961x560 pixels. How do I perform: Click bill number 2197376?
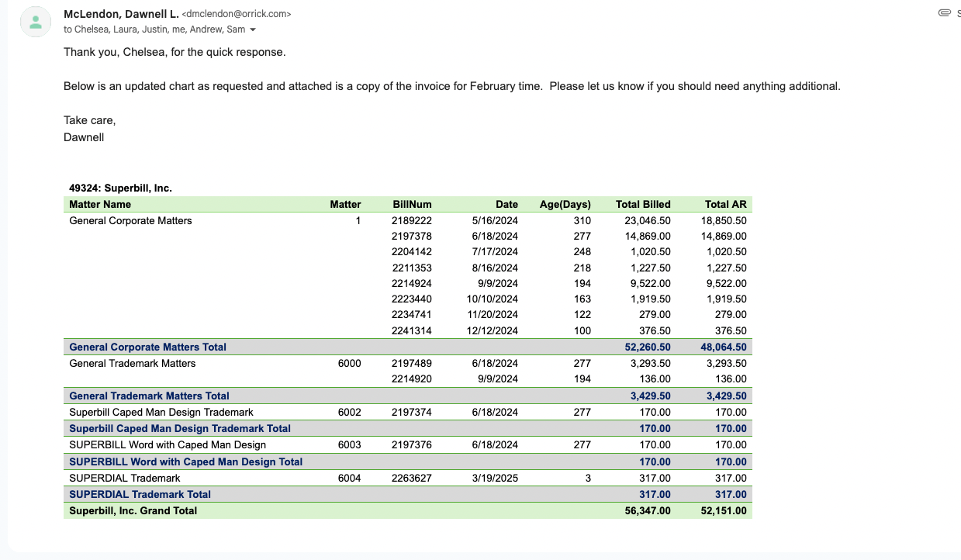click(412, 444)
